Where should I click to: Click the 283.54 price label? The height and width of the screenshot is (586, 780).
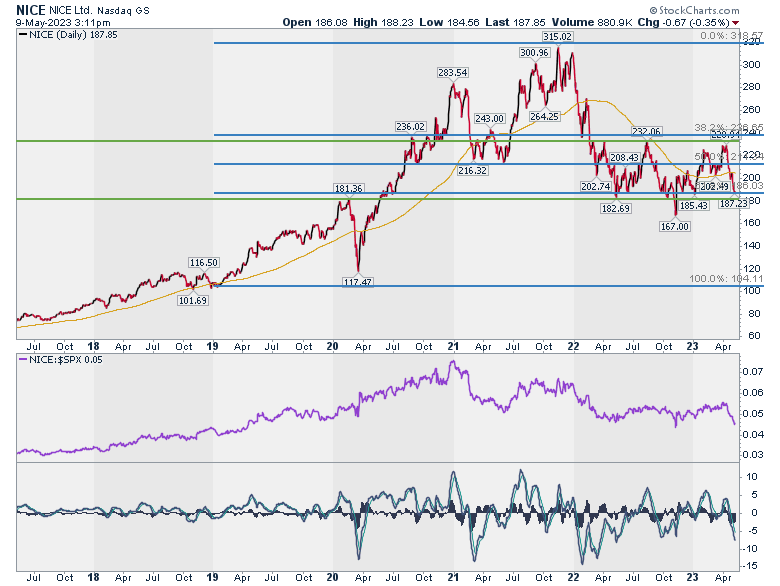pos(453,73)
